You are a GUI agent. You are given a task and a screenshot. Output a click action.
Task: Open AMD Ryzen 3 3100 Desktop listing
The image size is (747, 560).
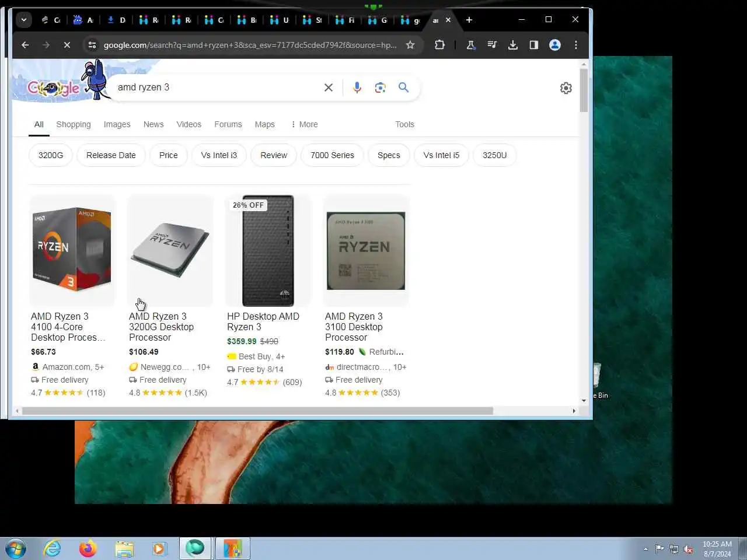click(x=354, y=327)
